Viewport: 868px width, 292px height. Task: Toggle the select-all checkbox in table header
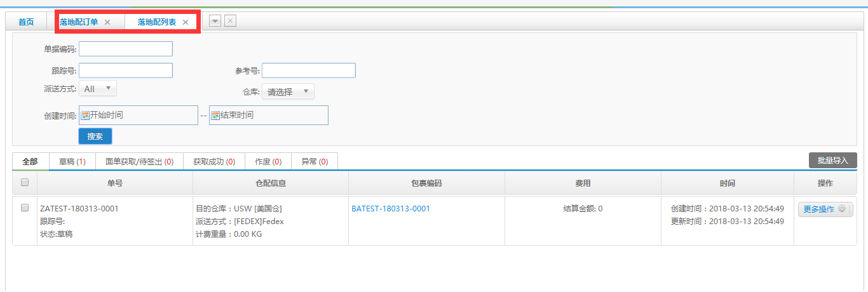25,183
